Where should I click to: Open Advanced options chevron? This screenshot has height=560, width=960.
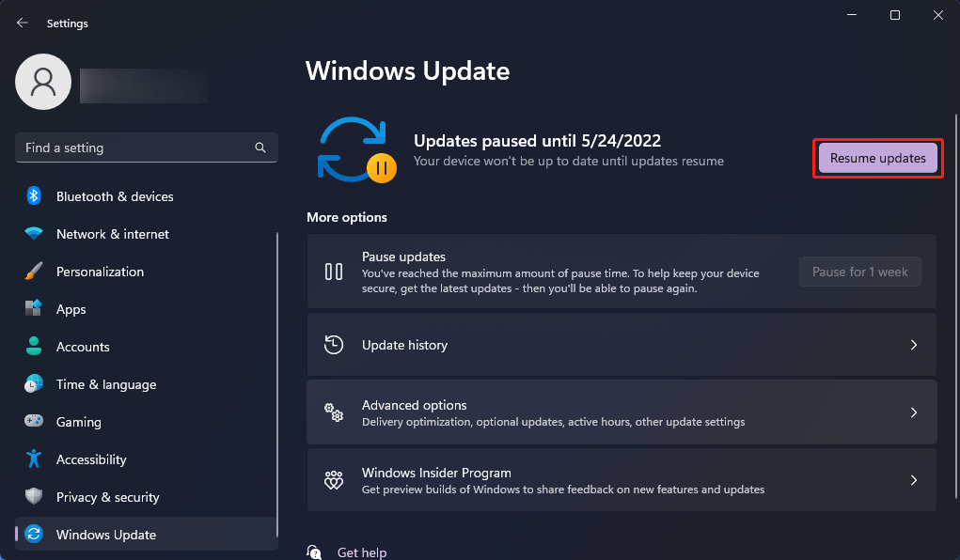[x=913, y=412]
